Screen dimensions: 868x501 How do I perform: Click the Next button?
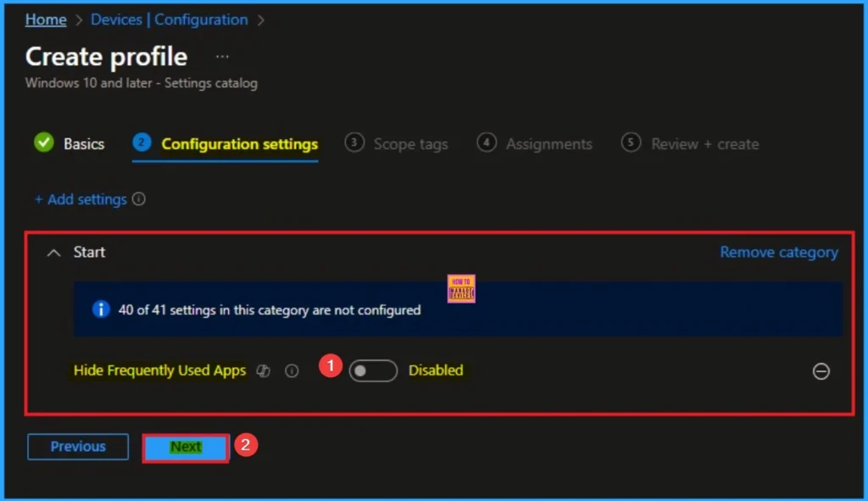pos(186,447)
